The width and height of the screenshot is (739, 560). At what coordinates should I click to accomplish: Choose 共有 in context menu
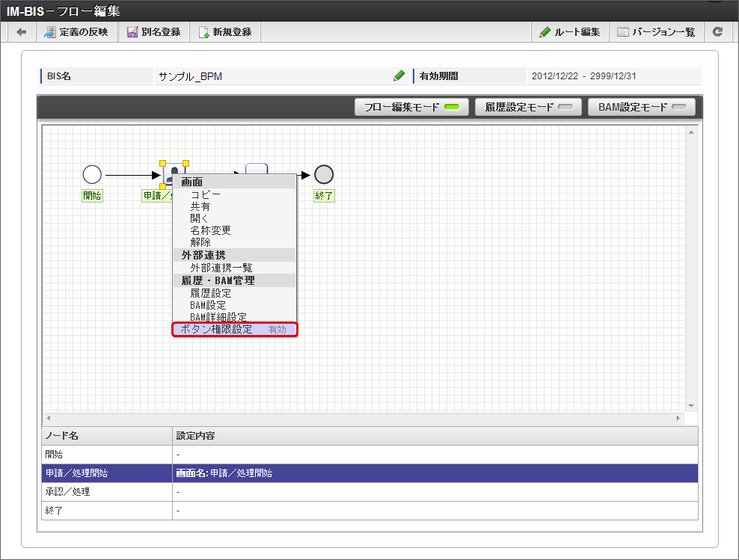200,206
